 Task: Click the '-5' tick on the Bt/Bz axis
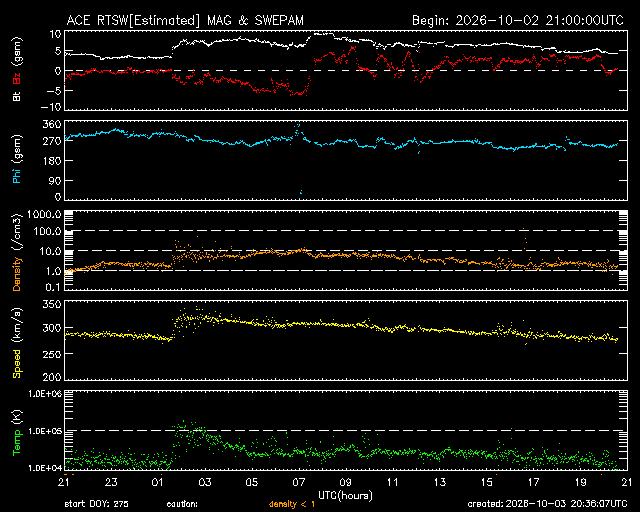coord(54,90)
